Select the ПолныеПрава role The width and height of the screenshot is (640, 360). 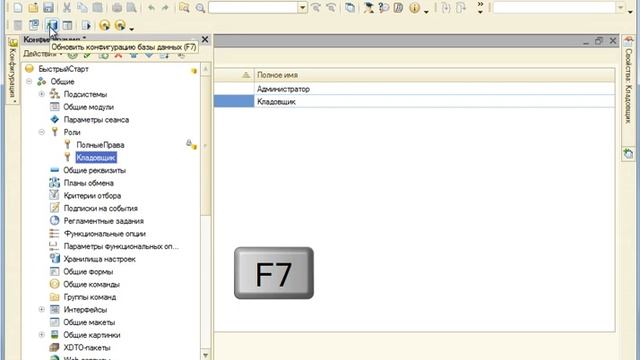[100, 145]
